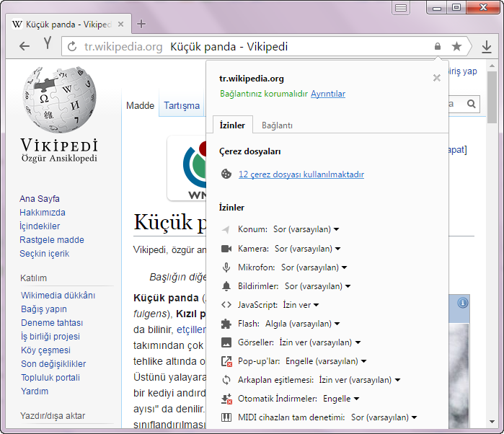Open the Kamera permission dropdown

tap(308, 249)
